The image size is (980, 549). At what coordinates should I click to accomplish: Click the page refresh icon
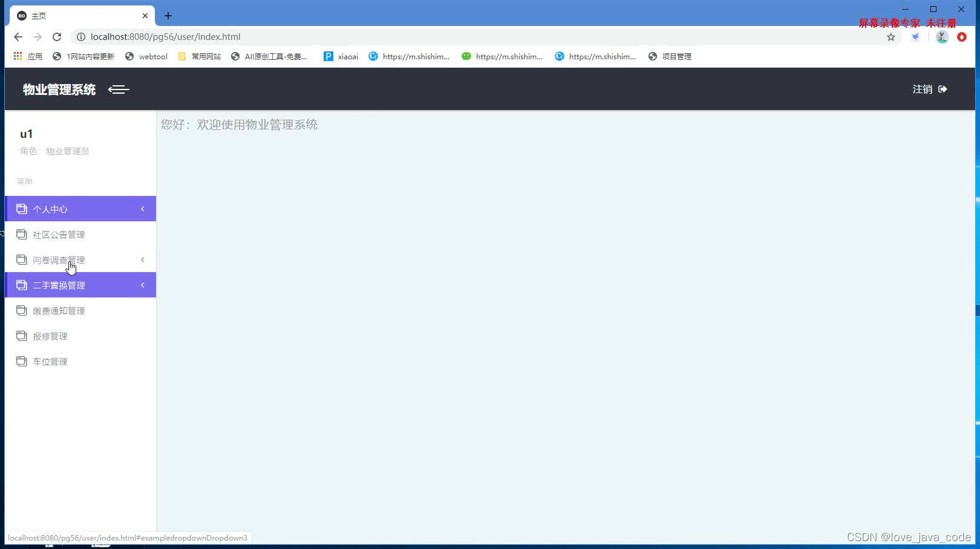pyautogui.click(x=57, y=36)
